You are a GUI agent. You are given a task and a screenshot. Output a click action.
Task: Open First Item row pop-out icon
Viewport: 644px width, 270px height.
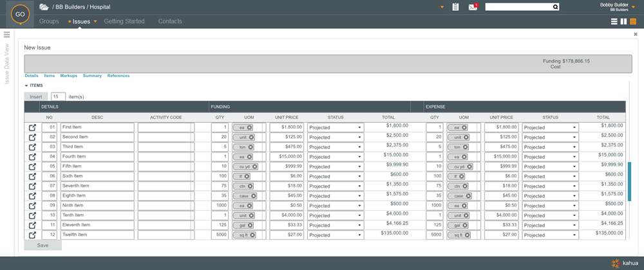(x=32, y=128)
